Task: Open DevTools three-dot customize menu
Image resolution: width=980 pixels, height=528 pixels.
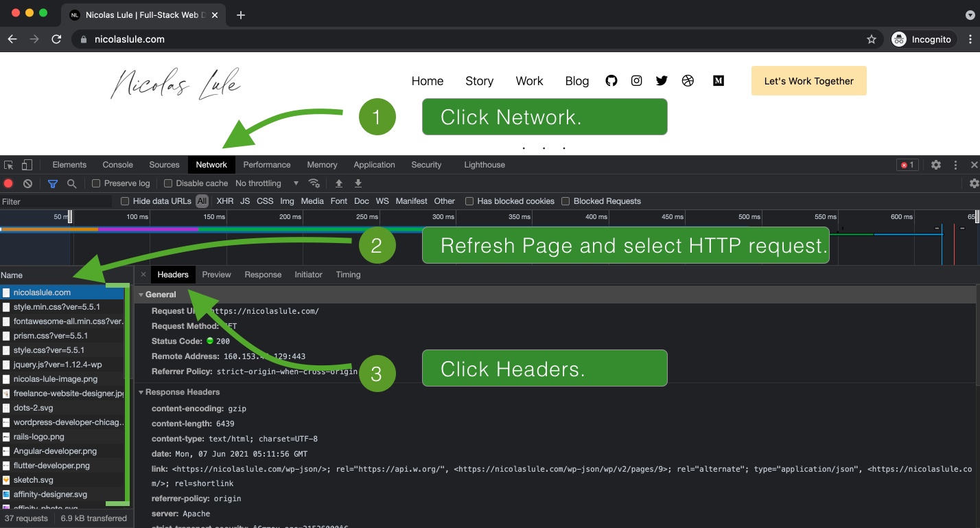Action: pos(955,165)
